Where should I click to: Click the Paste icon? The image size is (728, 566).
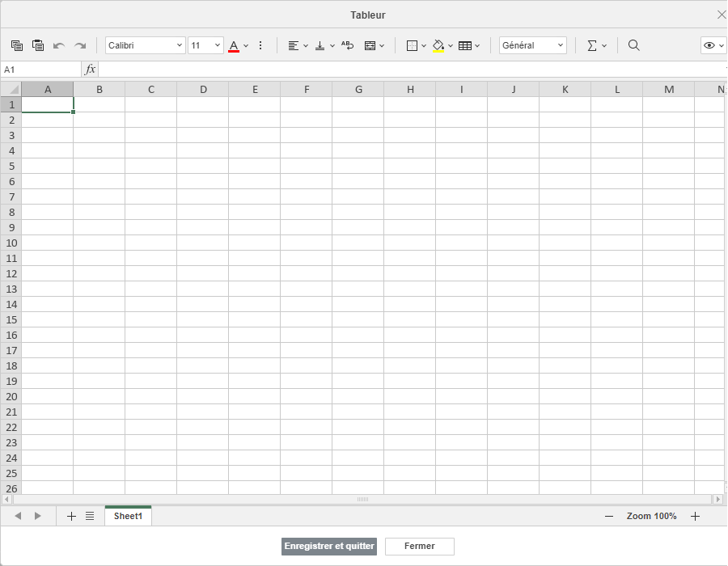pyautogui.click(x=37, y=45)
